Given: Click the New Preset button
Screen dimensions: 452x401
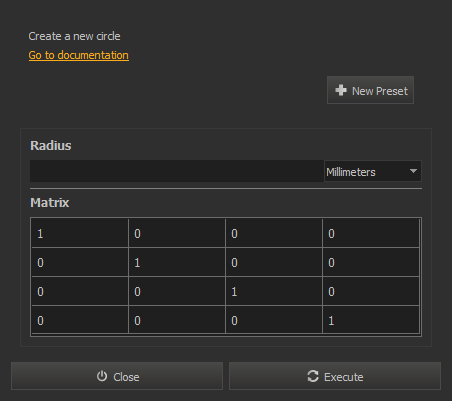Looking at the screenshot, I should 370,90.
